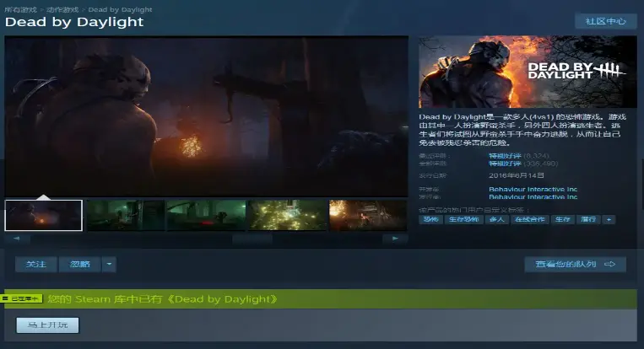
Task: Open developer Behaviour Interactive Inc link
Action: (x=533, y=189)
